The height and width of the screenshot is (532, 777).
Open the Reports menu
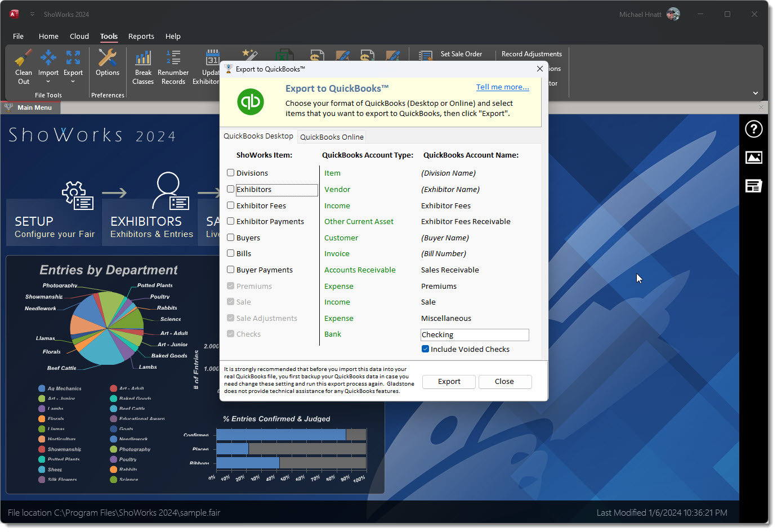pyautogui.click(x=141, y=36)
